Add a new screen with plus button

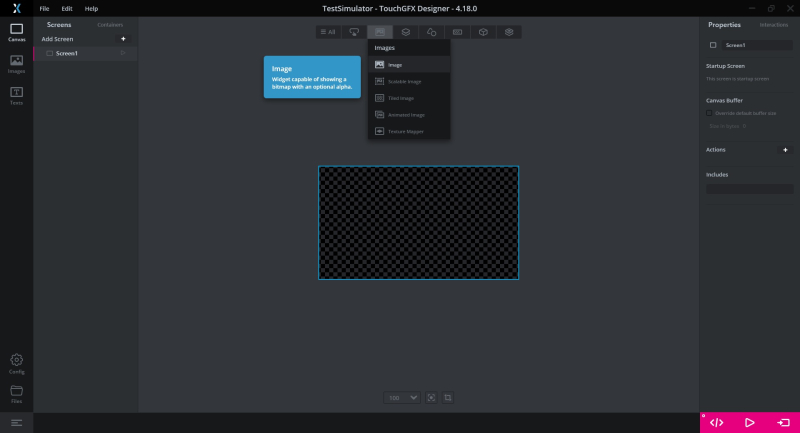tap(123, 39)
